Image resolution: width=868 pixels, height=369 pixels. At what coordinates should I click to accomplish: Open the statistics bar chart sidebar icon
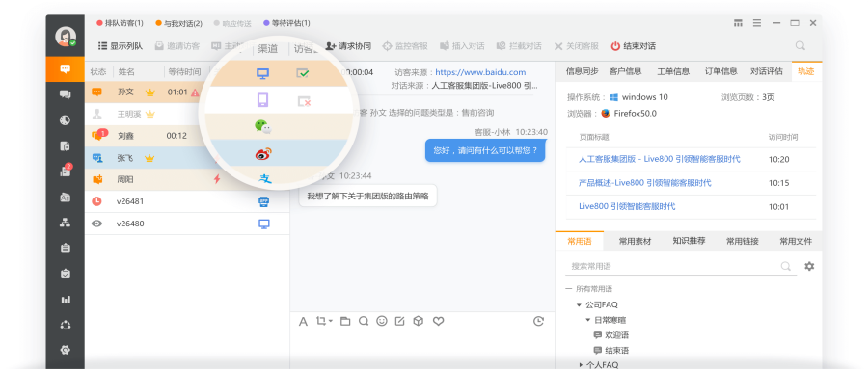66,300
